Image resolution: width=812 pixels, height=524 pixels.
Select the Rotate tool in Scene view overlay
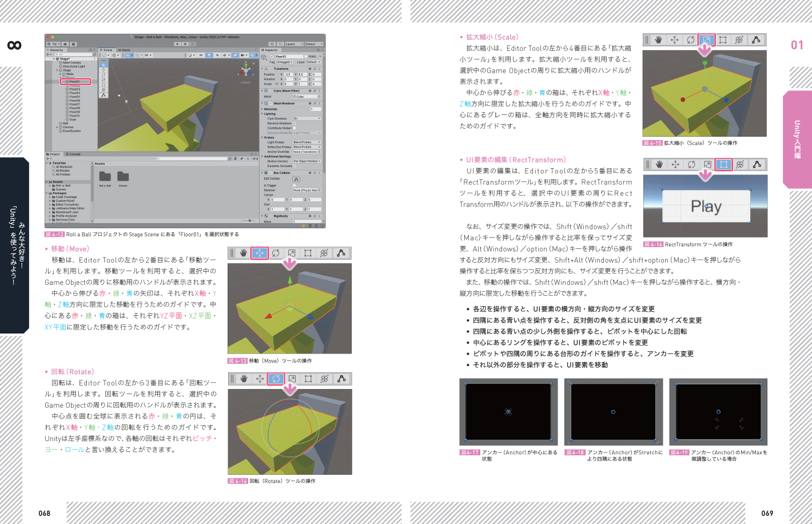point(104,75)
